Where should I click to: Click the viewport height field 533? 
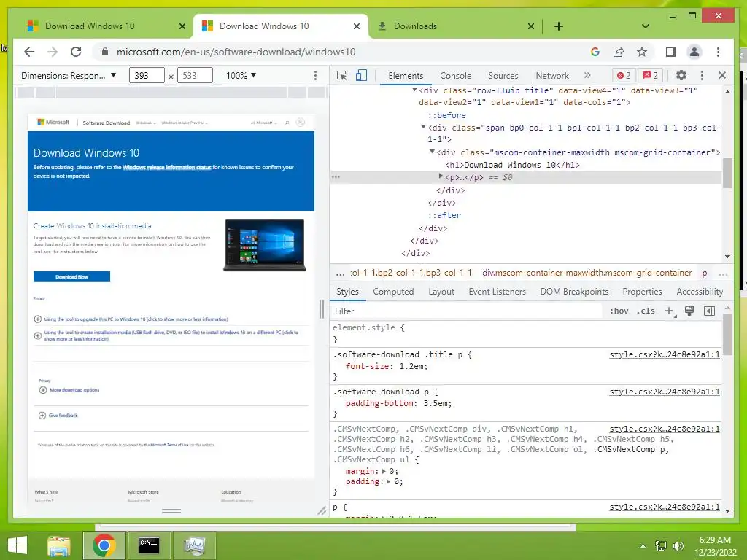(195, 75)
